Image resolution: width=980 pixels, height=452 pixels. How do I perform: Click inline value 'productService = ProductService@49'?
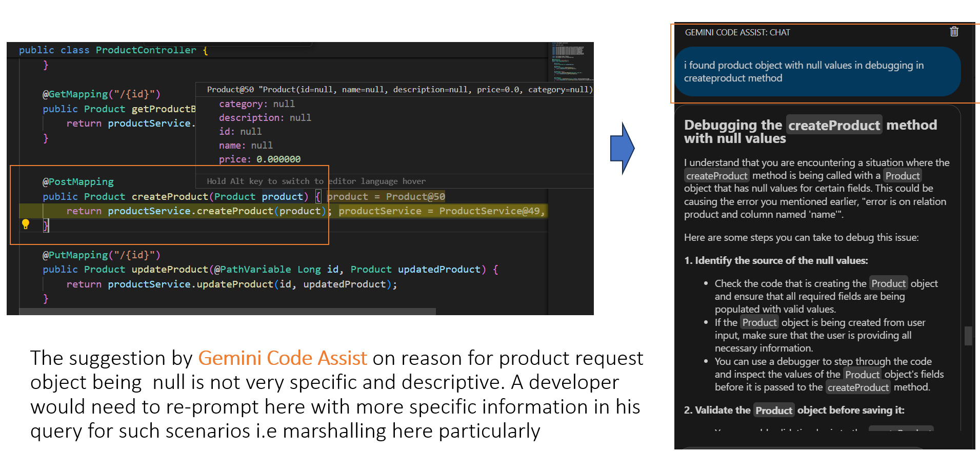(x=442, y=211)
